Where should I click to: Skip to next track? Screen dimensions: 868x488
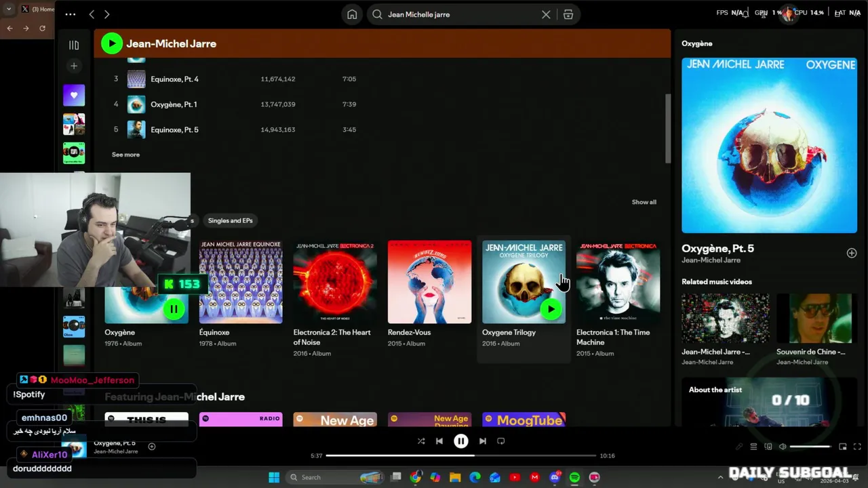point(483,441)
